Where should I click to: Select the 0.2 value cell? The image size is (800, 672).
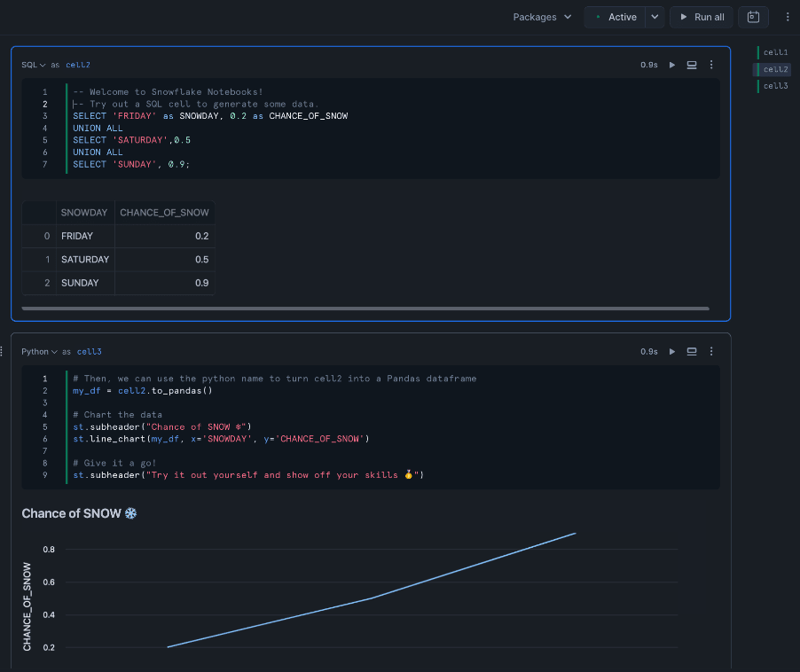tap(164, 236)
